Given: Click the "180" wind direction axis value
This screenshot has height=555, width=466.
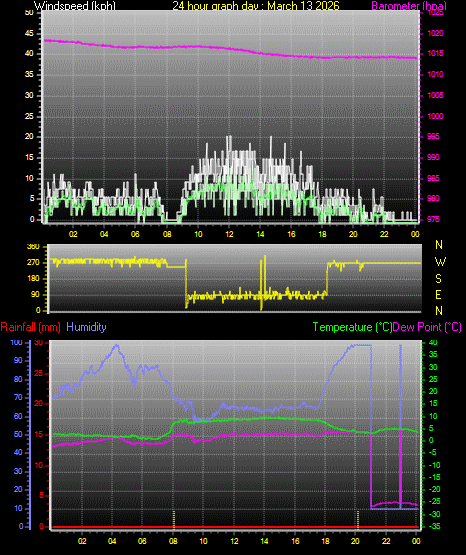Looking at the screenshot, I should pos(34,279).
